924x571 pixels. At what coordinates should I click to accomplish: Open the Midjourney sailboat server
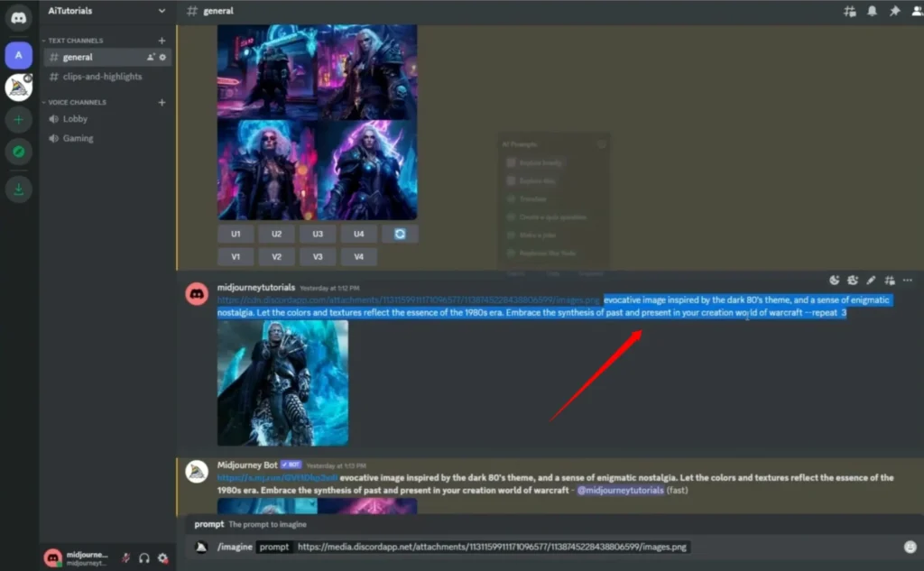pyautogui.click(x=18, y=87)
